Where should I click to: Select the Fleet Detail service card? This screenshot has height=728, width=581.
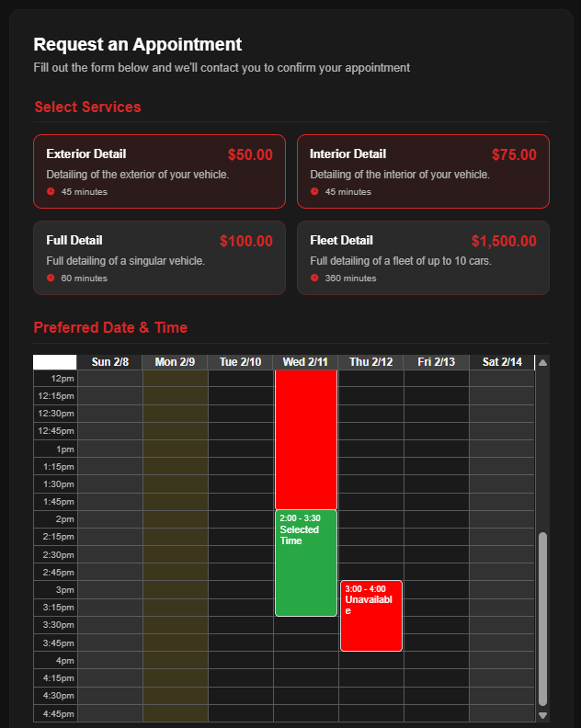(x=423, y=257)
